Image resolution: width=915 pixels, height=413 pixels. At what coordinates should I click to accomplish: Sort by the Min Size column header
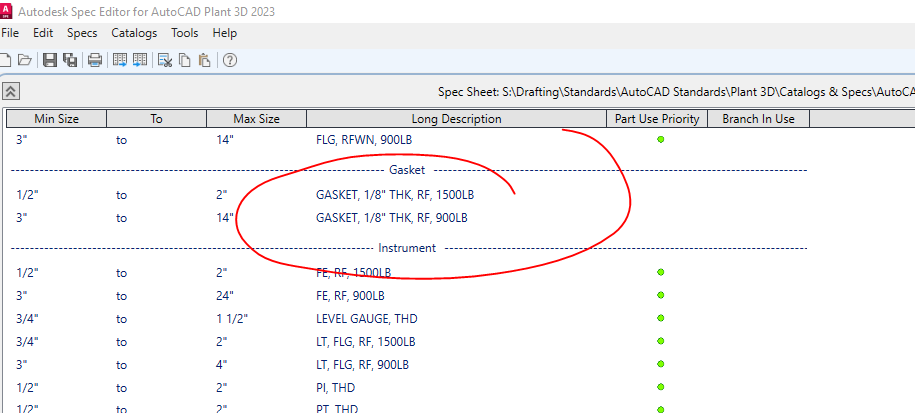57,119
